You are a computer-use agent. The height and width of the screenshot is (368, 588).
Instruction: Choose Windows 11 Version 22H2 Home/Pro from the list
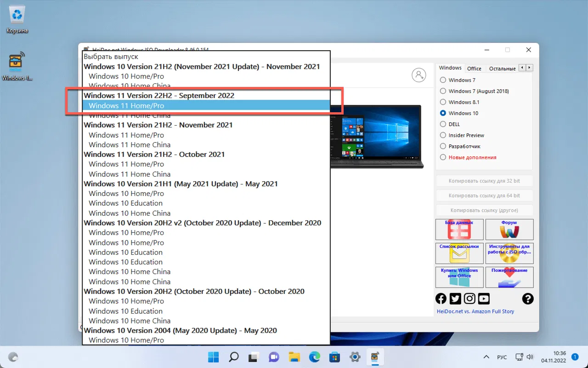point(126,105)
